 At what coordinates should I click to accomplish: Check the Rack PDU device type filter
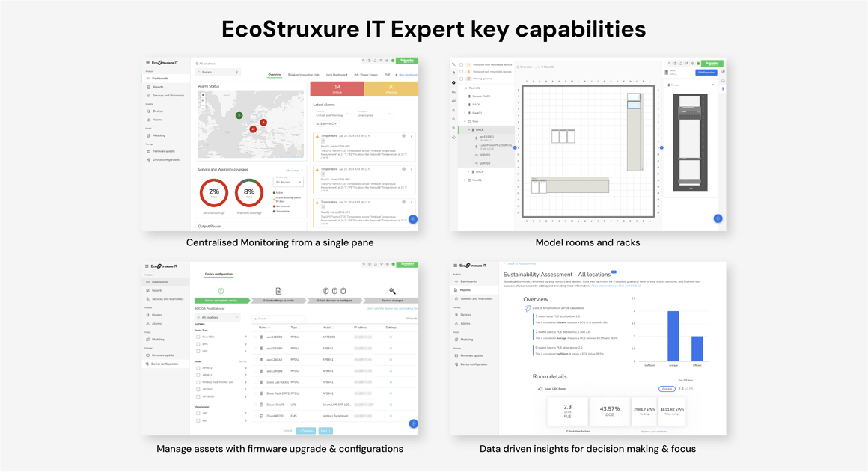pyautogui.click(x=198, y=337)
